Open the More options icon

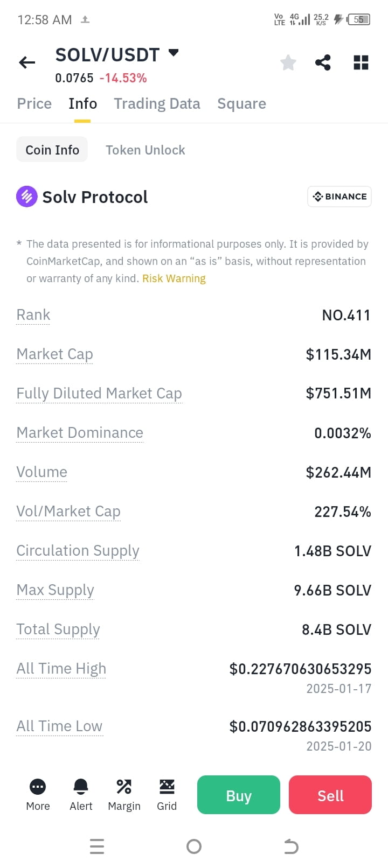click(38, 794)
